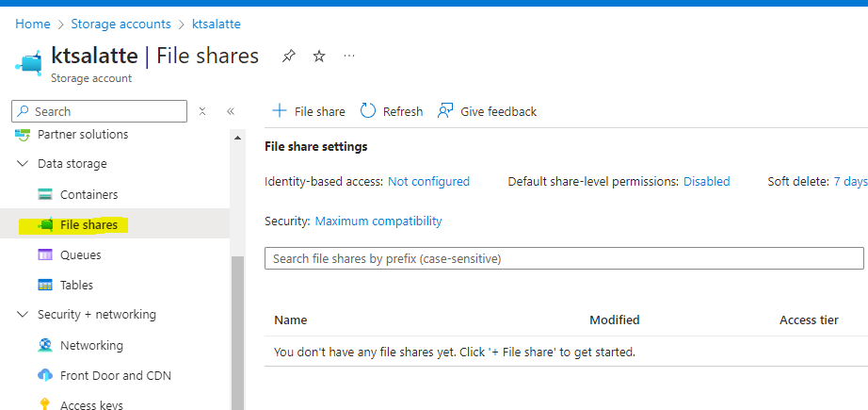The width and height of the screenshot is (868, 410).
Task: Click the plus icon to add file share
Action: point(280,111)
